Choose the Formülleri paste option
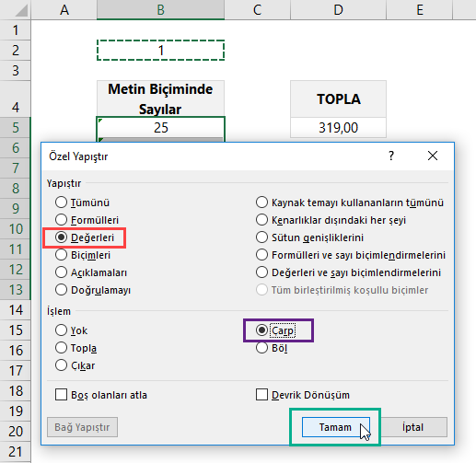Image resolution: width=476 pixels, height=463 pixels. [61, 220]
